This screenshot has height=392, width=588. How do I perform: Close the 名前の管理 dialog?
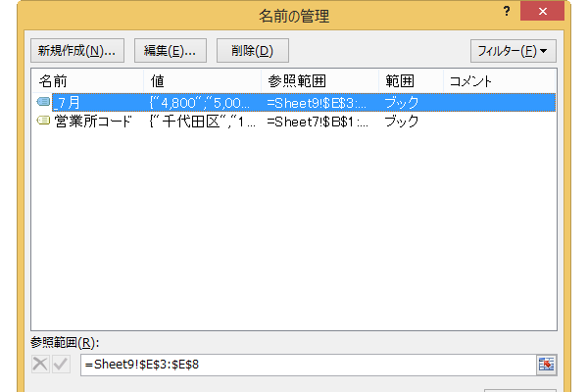(542, 11)
